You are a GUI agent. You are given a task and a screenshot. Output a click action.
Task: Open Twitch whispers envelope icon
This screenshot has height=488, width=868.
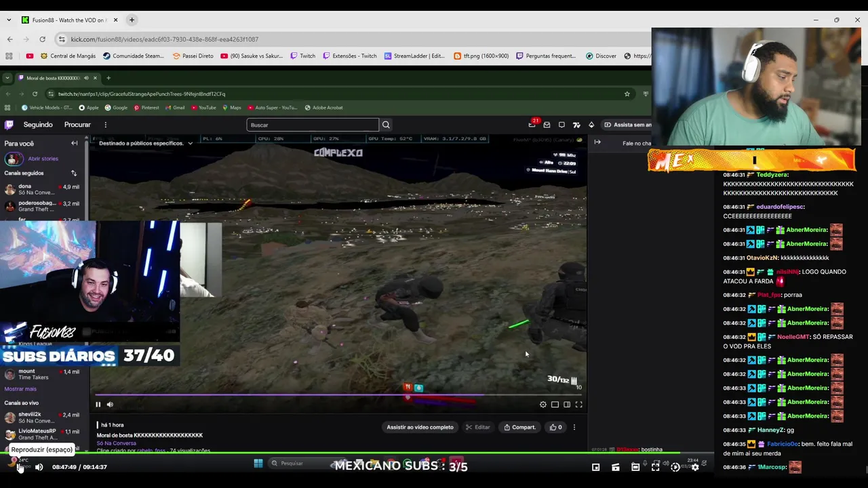[x=547, y=125]
